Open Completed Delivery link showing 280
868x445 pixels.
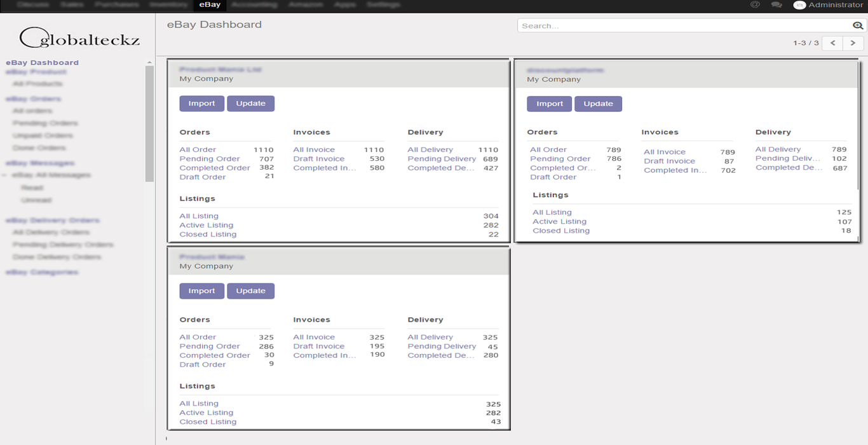(x=441, y=356)
